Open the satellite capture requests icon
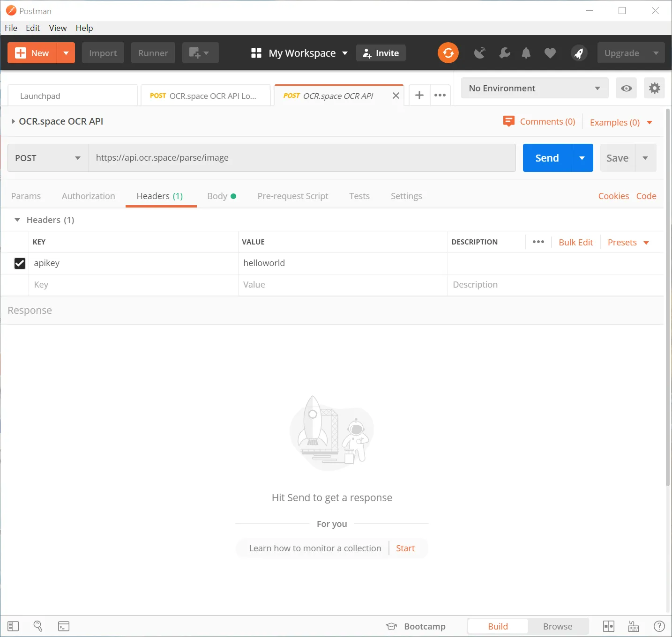 480,53
